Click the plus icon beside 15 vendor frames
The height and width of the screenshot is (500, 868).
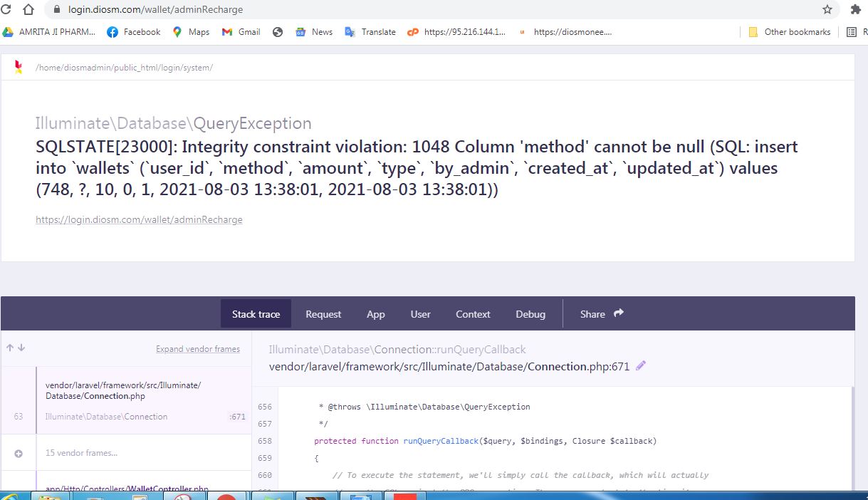pyautogui.click(x=19, y=453)
